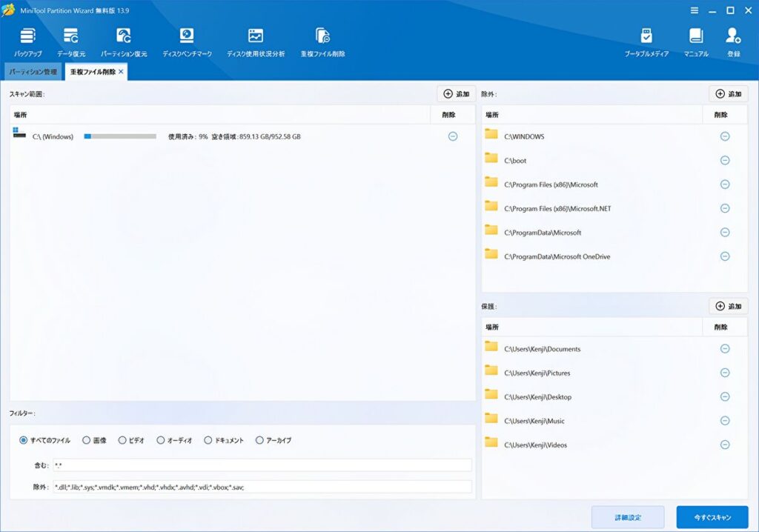The image size is (759, 532).
Task: Add a folder to 除外 list
Action: pos(729,94)
